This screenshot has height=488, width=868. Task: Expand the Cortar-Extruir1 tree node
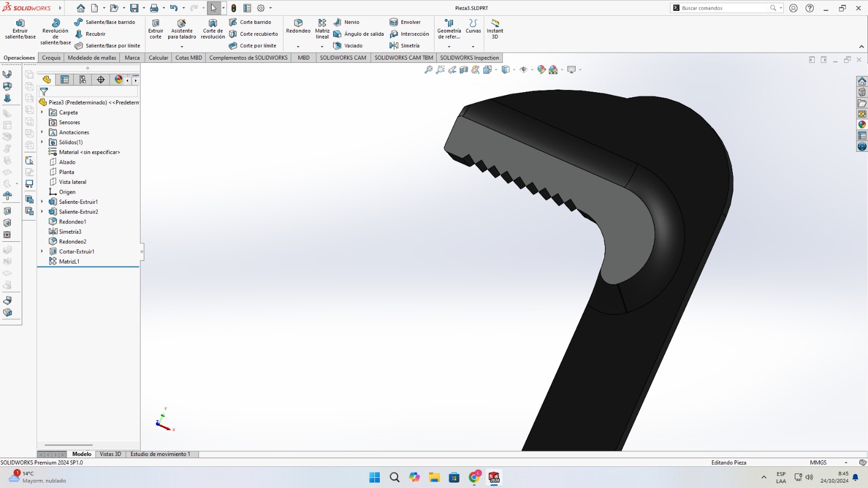coord(42,252)
